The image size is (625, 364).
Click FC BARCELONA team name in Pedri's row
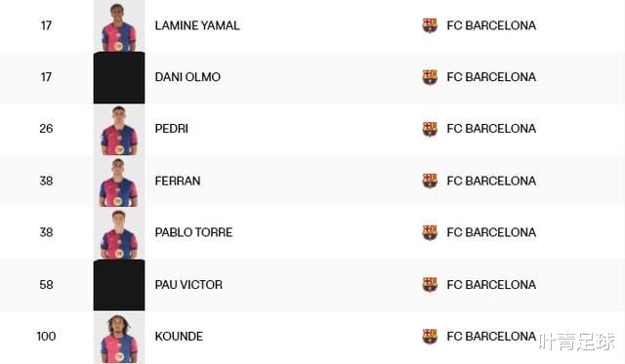[491, 129]
